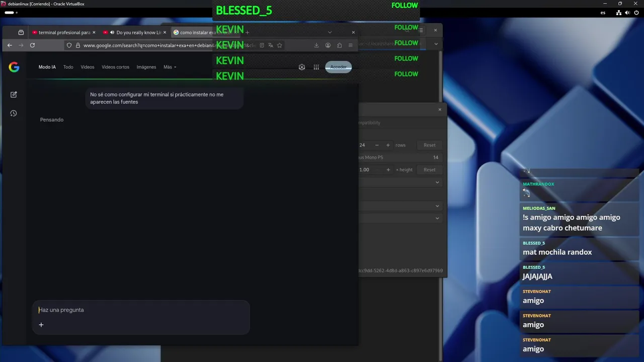Open Firefox View from tab bar

point(21,32)
